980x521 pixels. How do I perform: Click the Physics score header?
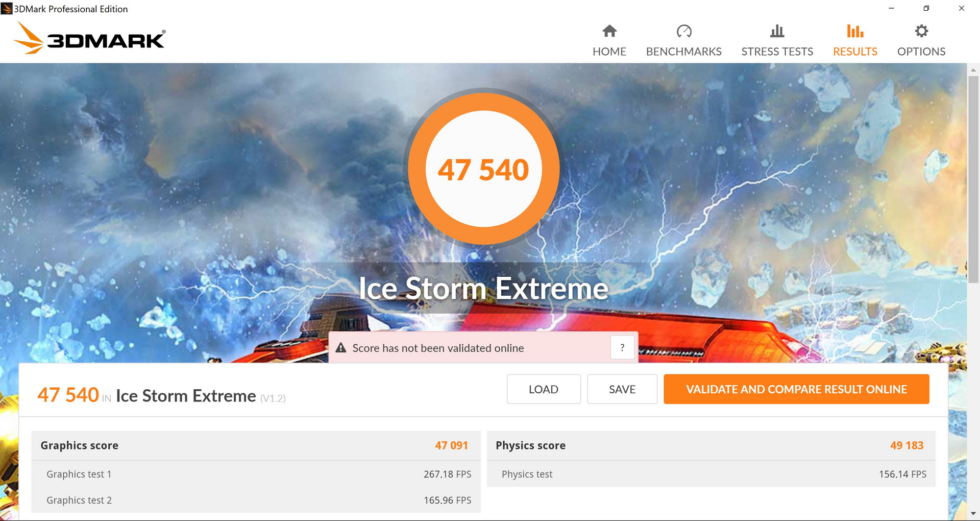(530, 445)
